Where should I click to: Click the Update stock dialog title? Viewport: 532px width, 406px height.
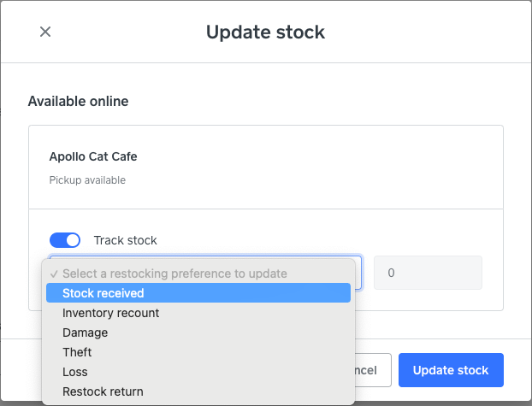coord(265,32)
